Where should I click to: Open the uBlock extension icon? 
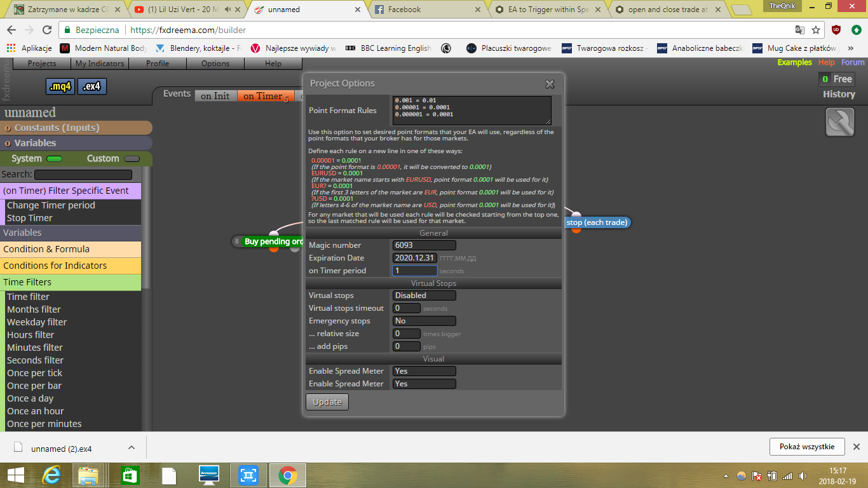point(836,30)
